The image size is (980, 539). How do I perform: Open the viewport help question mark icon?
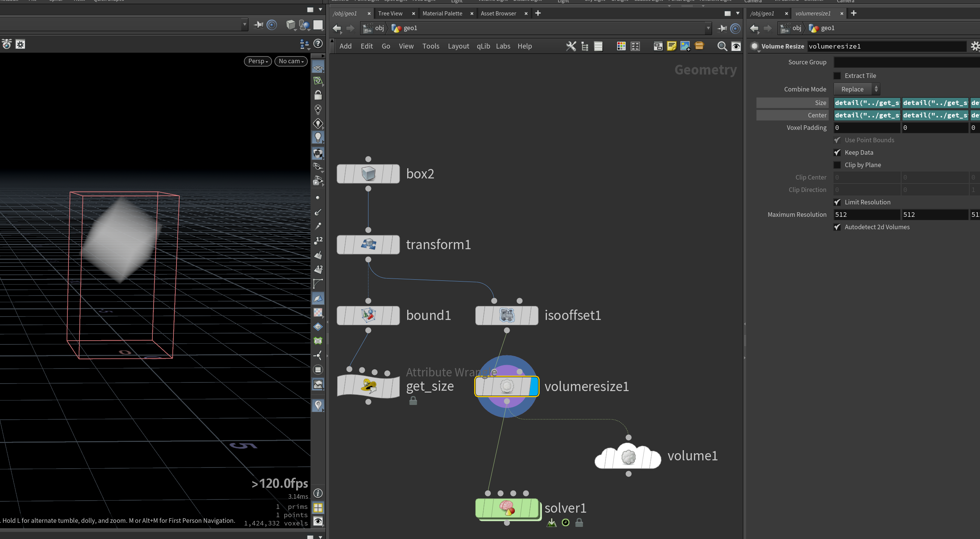click(x=318, y=44)
